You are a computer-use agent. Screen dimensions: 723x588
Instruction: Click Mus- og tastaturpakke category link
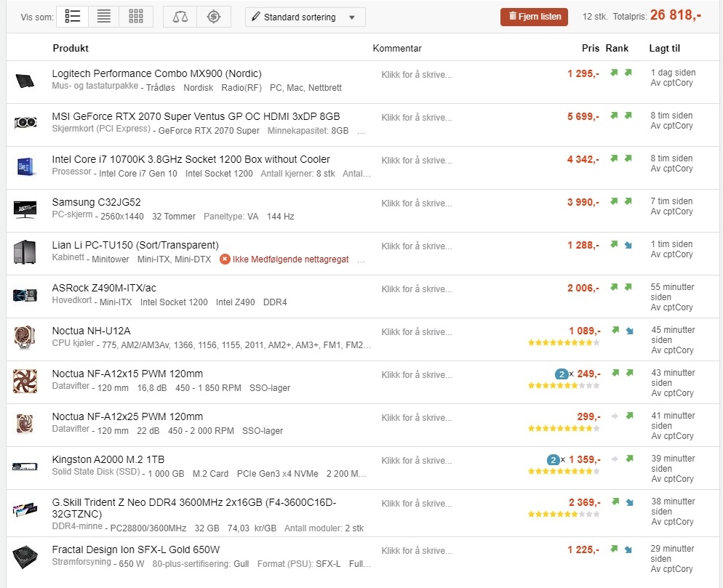tap(95, 86)
